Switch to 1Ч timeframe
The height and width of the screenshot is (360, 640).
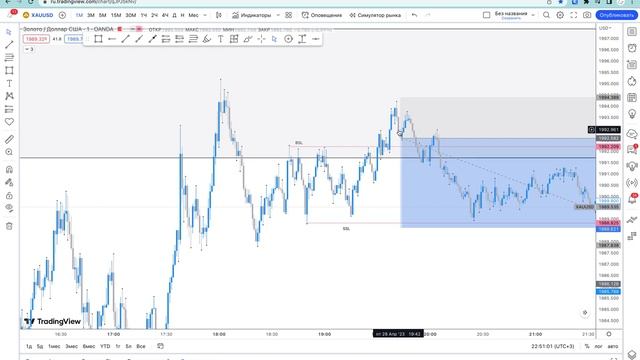(144, 15)
